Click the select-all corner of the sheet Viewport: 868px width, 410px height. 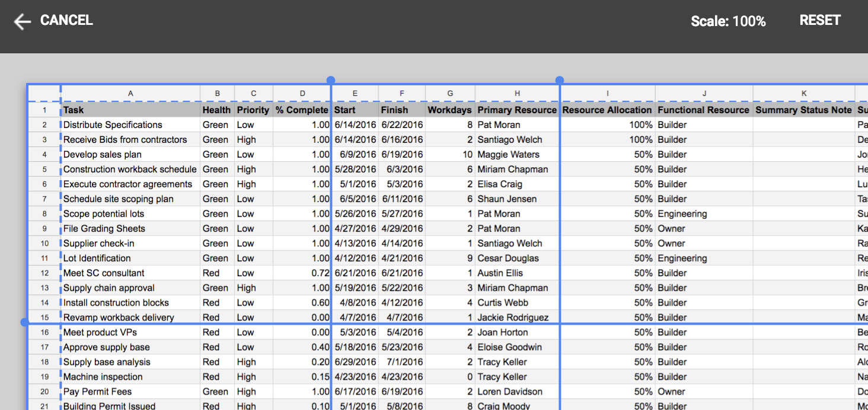44,94
